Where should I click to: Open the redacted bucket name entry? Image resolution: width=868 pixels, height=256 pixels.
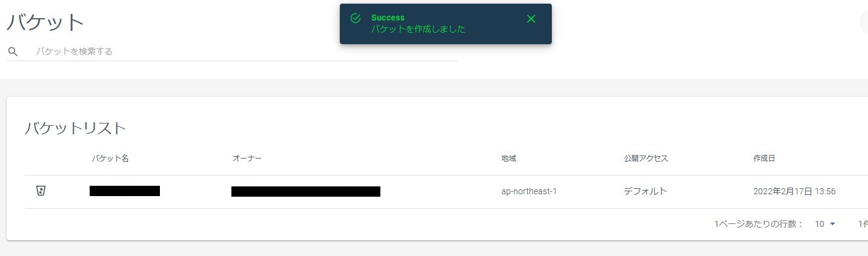pos(125,191)
